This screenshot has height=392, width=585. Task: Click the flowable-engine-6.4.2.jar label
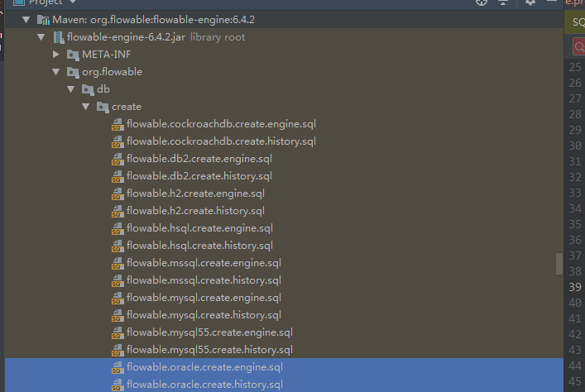(x=126, y=37)
